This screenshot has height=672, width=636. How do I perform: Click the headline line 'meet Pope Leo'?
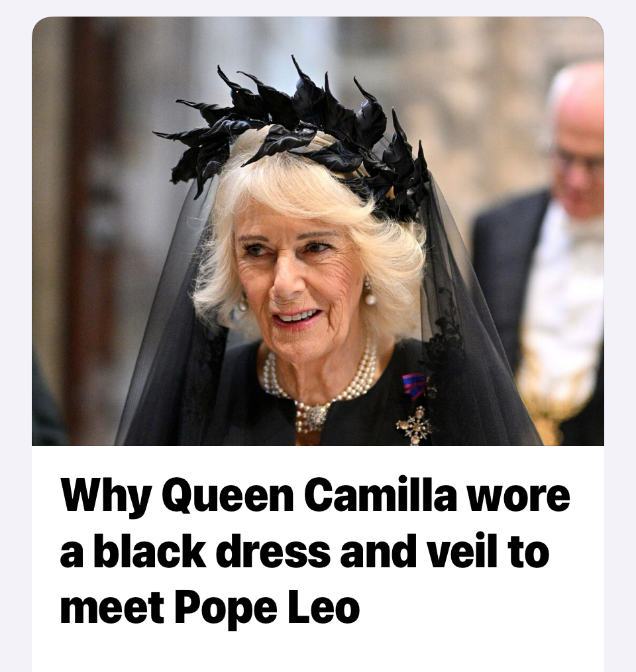[209, 608]
